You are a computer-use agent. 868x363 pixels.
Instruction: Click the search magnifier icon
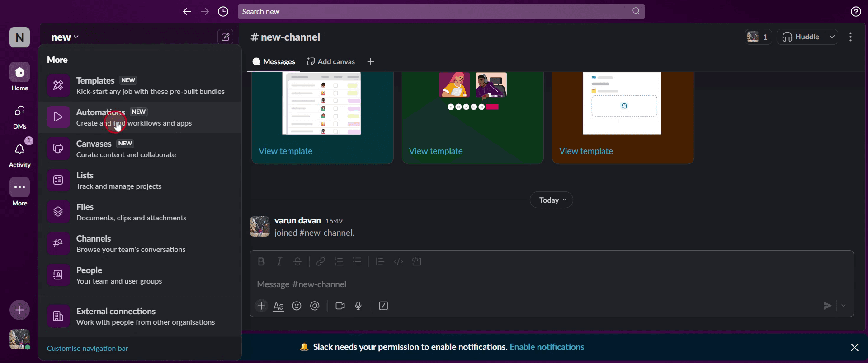[636, 11]
